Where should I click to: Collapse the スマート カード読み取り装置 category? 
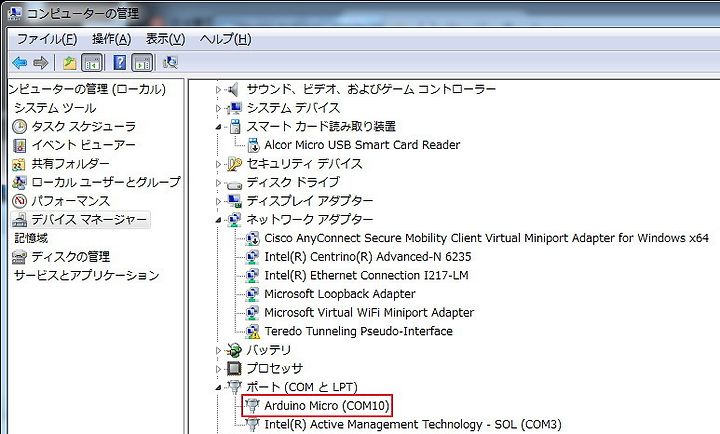tap(219, 127)
